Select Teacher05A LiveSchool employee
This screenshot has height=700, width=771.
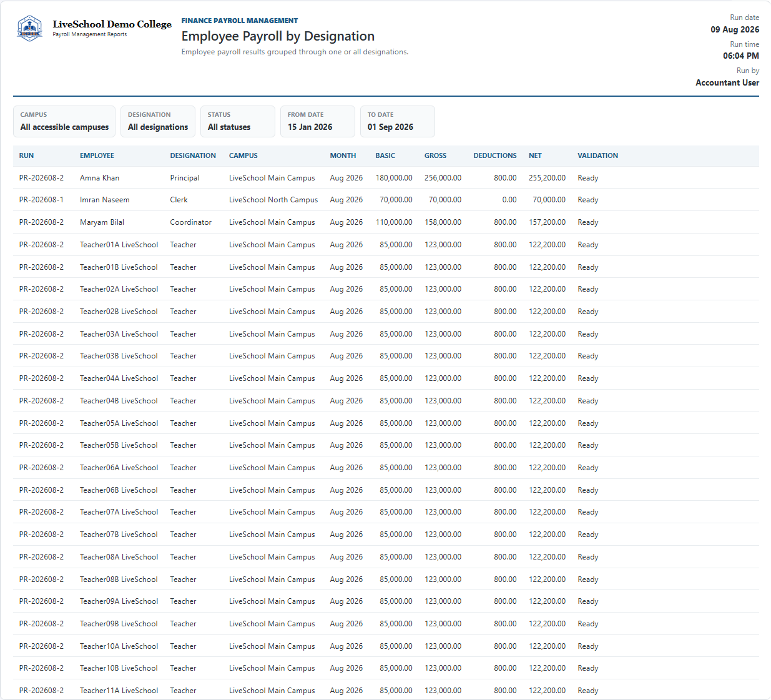[x=119, y=423]
